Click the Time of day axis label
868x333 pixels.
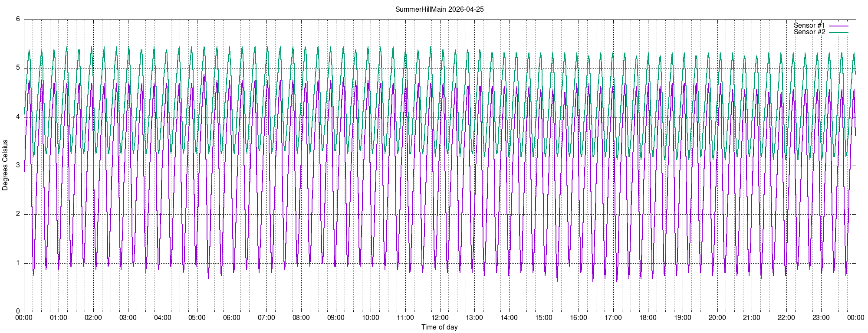point(439,327)
